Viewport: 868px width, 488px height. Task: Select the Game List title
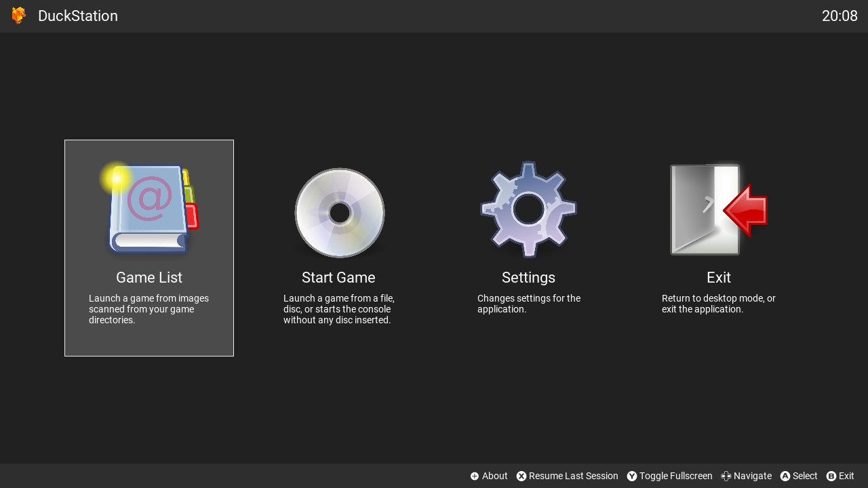pos(149,277)
